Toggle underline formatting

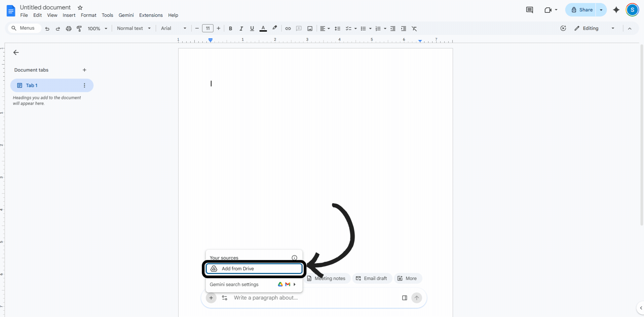tap(252, 29)
